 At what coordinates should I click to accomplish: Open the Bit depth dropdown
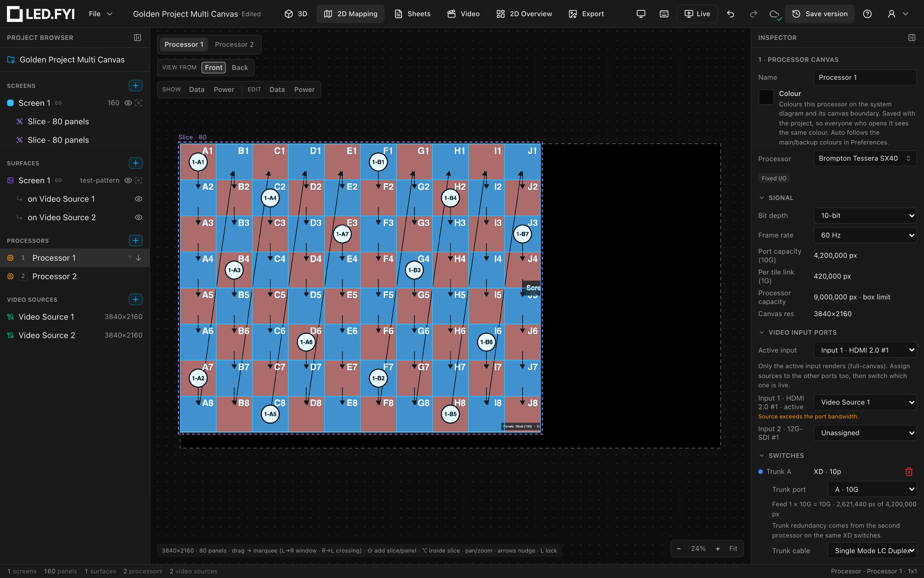click(865, 216)
